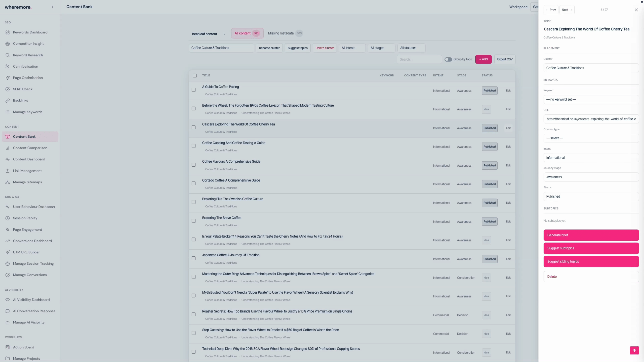The width and height of the screenshot is (644, 362).
Task: Open the Journey stage Awareness dropdown
Action: (x=591, y=177)
